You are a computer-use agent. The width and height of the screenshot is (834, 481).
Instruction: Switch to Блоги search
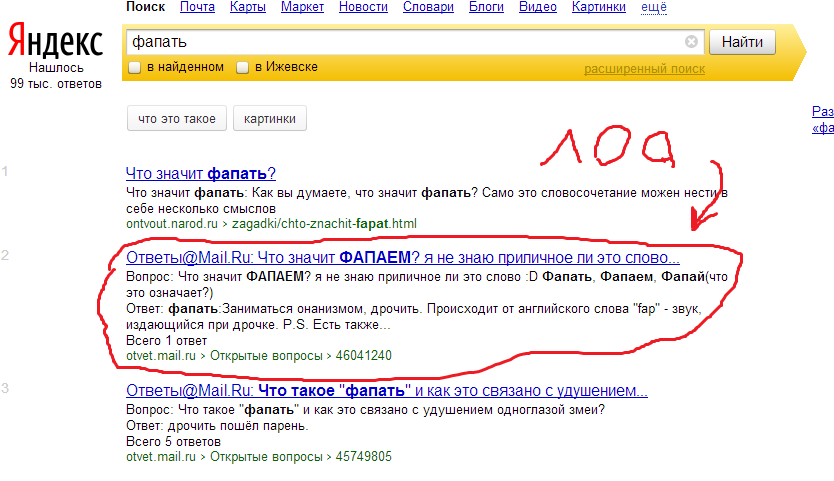click(x=486, y=7)
